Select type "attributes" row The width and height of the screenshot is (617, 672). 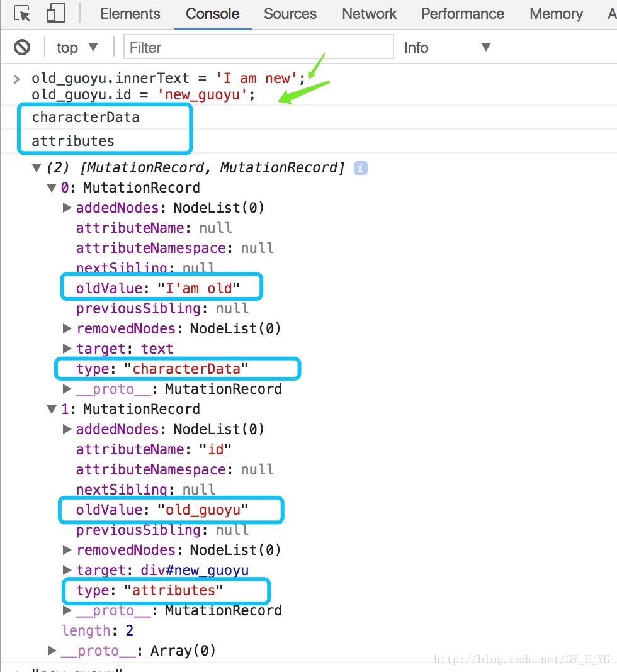(150, 591)
